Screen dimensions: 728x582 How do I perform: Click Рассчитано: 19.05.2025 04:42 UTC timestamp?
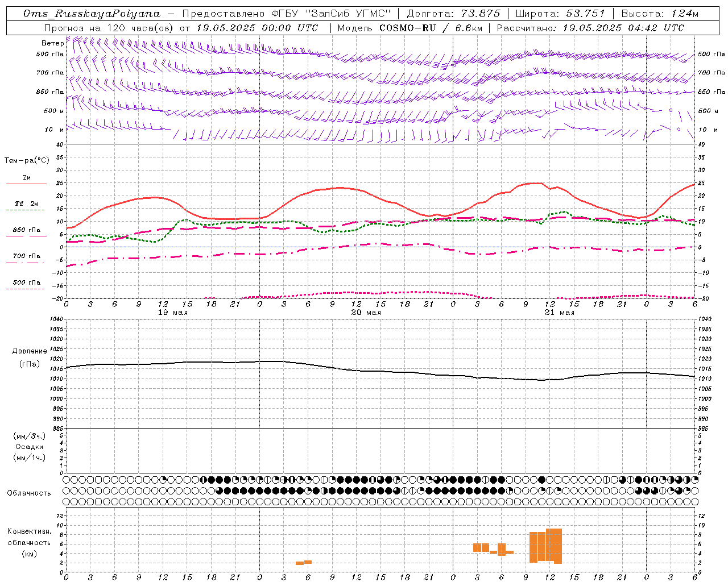click(x=590, y=28)
